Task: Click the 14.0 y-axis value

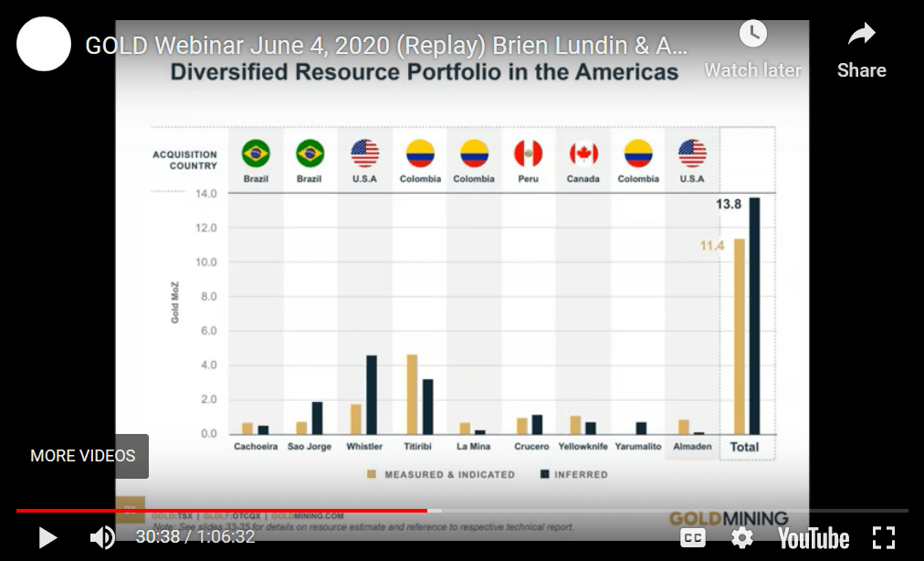Action: click(x=206, y=194)
